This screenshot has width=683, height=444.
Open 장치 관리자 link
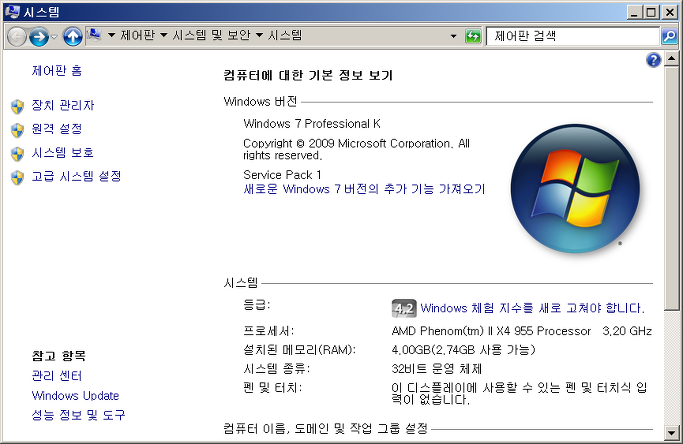click(x=63, y=105)
